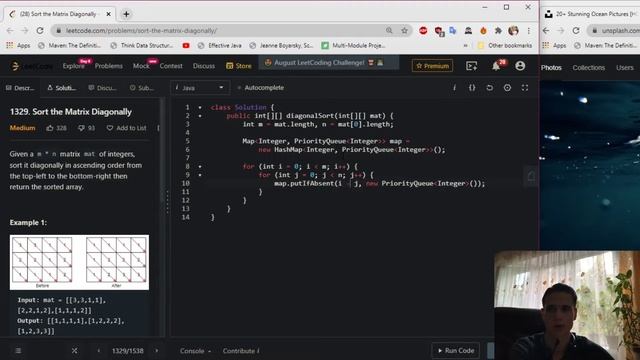The width and height of the screenshot is (640, 360).
Task: Expand the Console panel
Action: [x=195, y=351]
